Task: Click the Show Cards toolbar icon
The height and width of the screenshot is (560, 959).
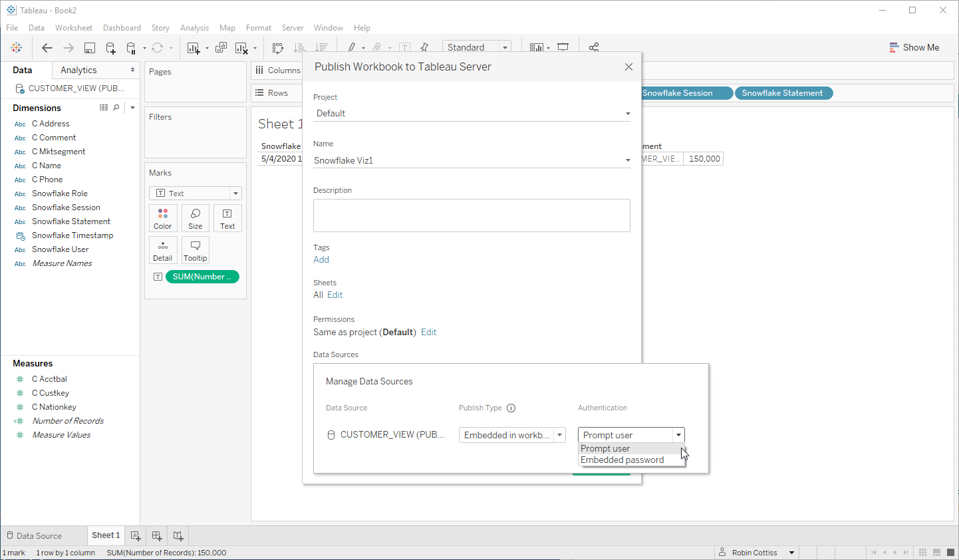Action: point(537,47)
